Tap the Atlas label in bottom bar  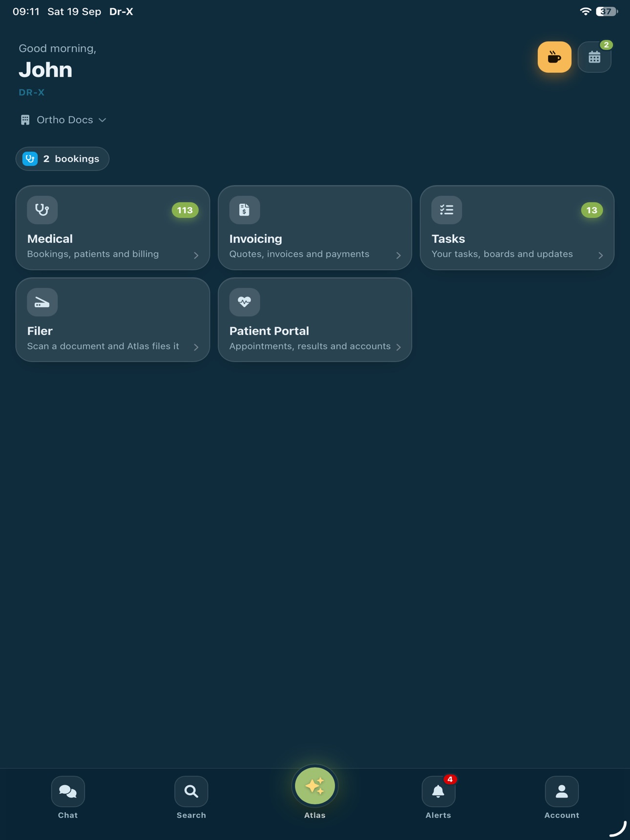(315, 815)
